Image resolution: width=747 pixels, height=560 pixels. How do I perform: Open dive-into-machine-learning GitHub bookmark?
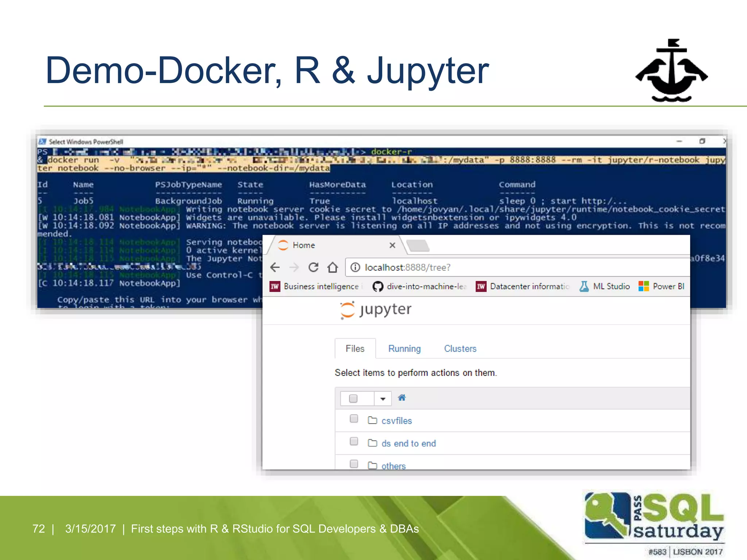click(x=419, y=287)
